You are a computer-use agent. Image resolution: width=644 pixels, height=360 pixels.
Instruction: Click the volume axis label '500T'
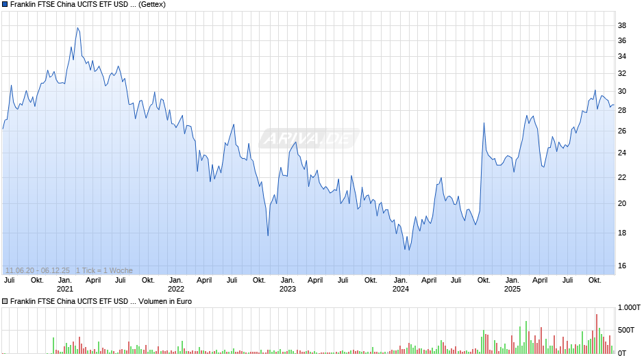(x=626, y=330)
